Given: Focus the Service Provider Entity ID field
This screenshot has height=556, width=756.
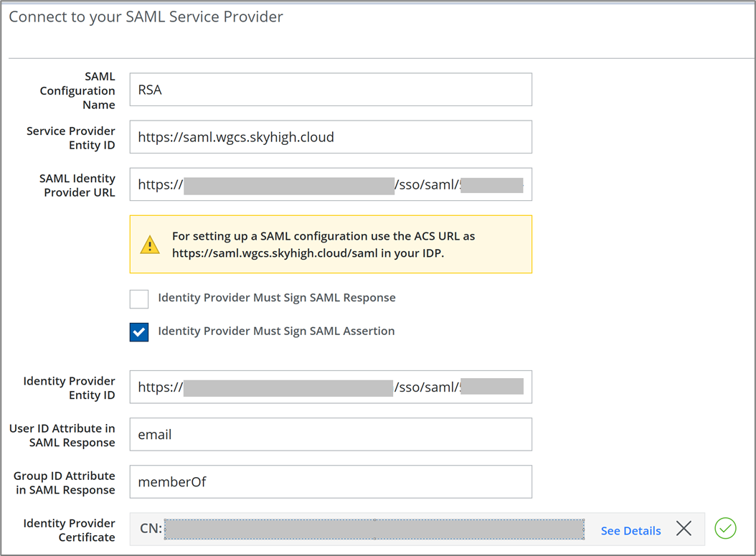Looking at the screenshot, I should [331, 137].
